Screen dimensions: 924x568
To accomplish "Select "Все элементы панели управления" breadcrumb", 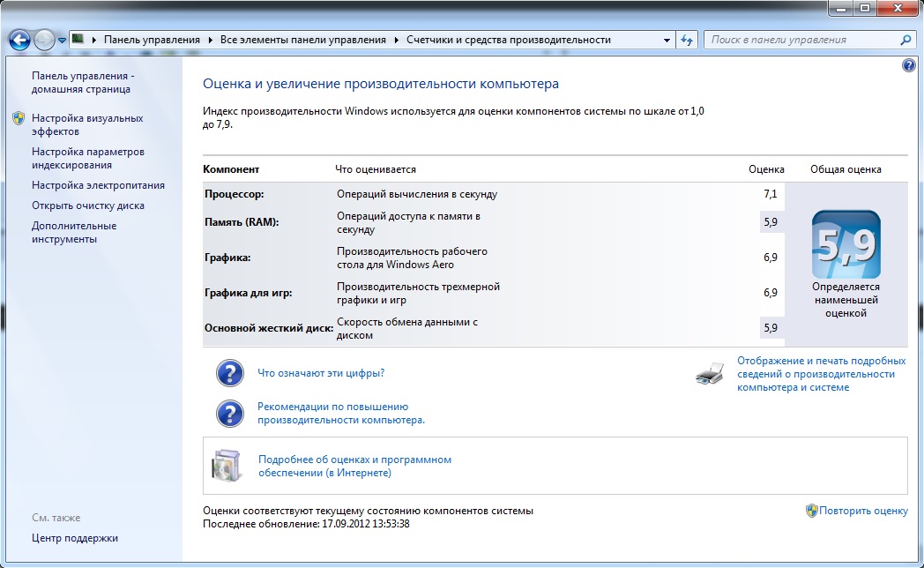I will pyautogui.click(x=303, y=40).
